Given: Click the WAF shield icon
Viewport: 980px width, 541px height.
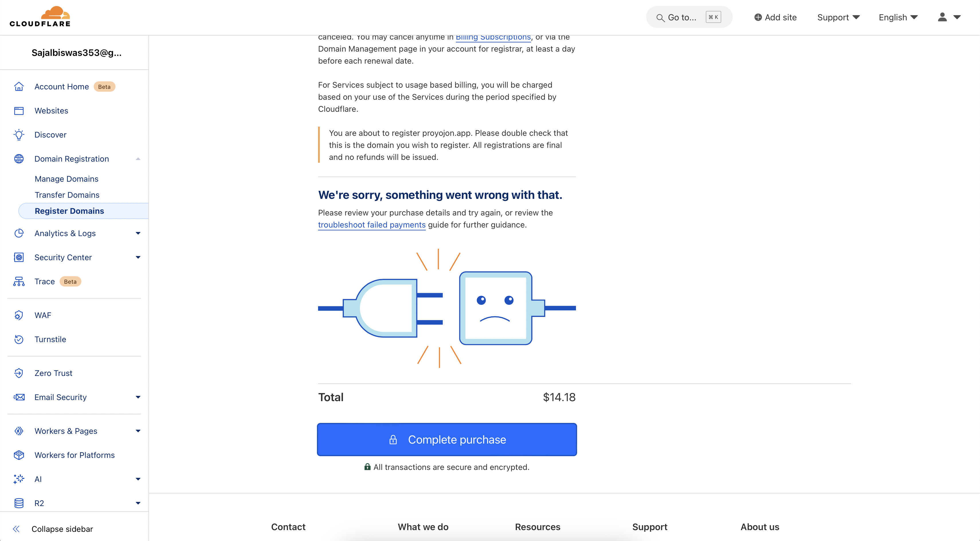Looking at the screenshot, I should [x=19, y=315].
